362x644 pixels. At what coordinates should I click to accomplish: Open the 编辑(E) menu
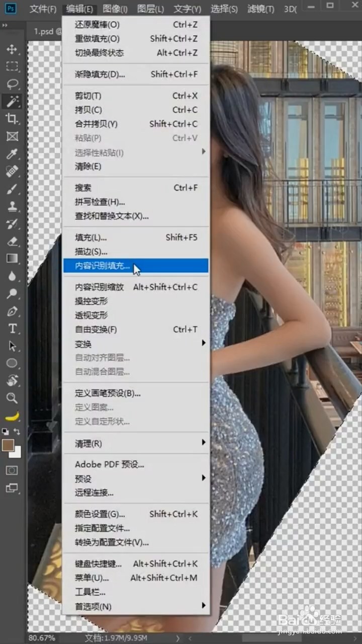tap(79, 9)
